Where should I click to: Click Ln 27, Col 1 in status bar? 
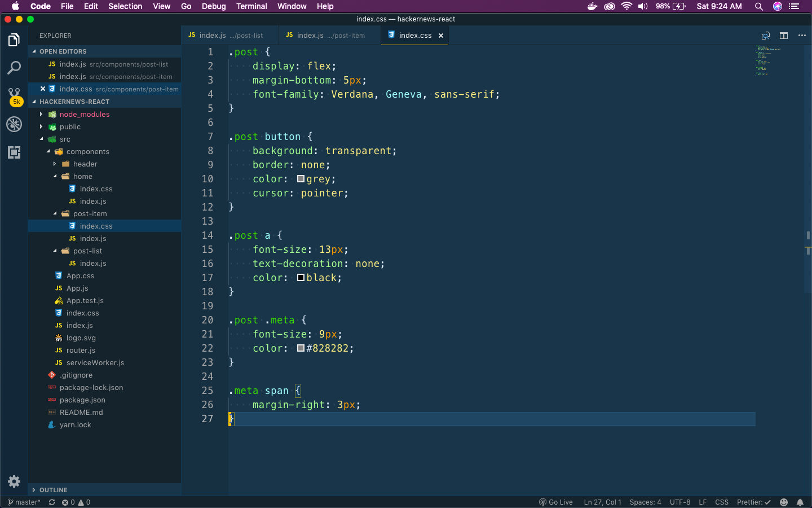(x=602, y=502)
